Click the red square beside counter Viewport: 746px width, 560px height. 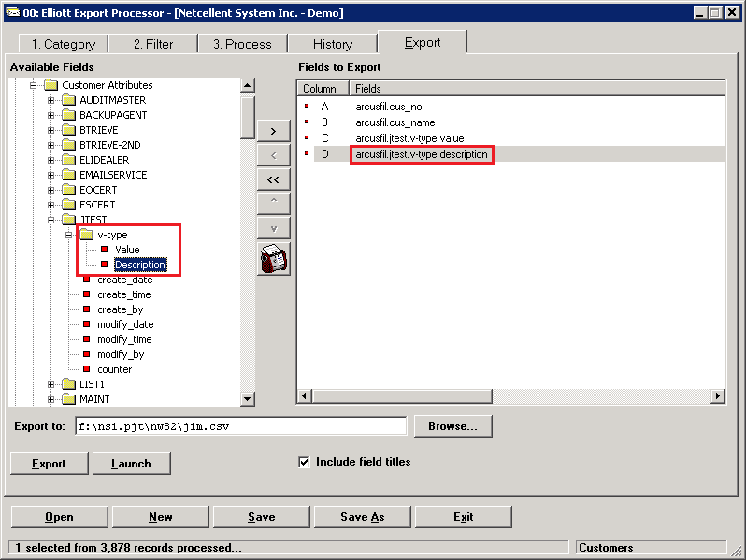(x=87, y=368)
